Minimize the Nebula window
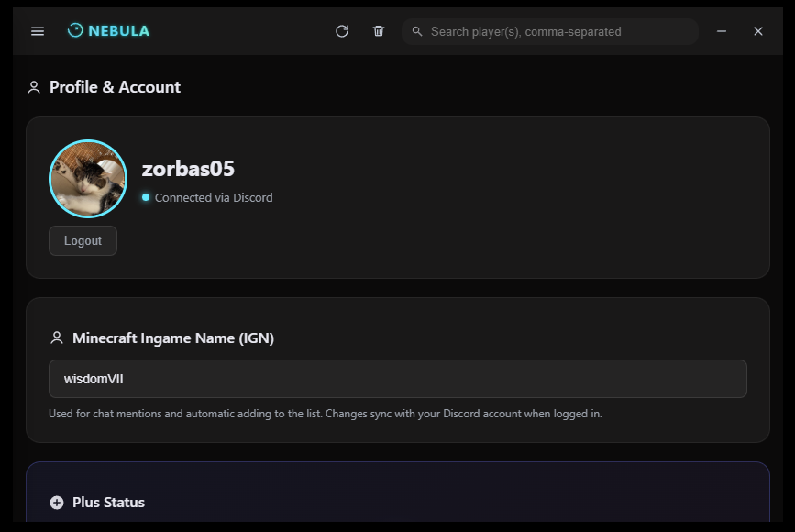The width and height of the screenshot is (795, 532). point(722,30)
